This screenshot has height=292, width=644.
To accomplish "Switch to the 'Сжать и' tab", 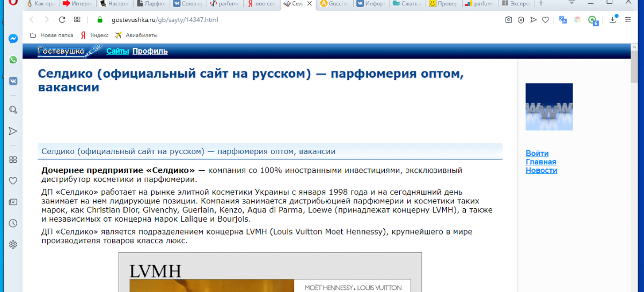I will point(408,3).
